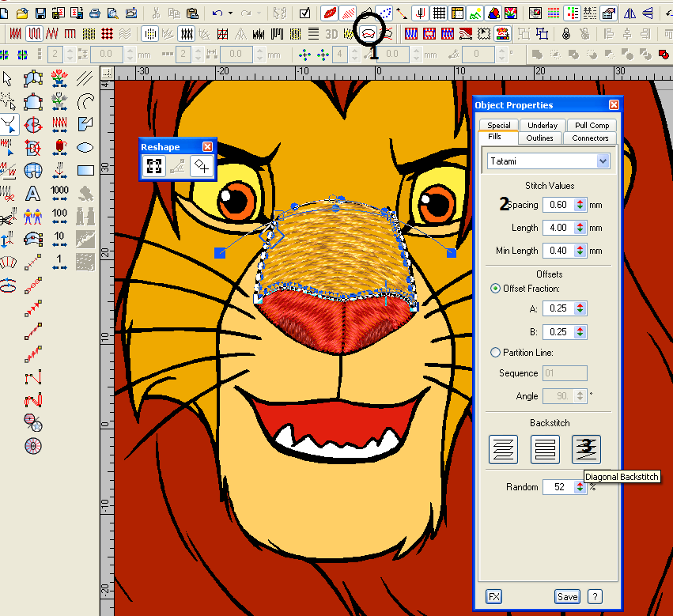Select the Lettering 'A' tool

33,193
